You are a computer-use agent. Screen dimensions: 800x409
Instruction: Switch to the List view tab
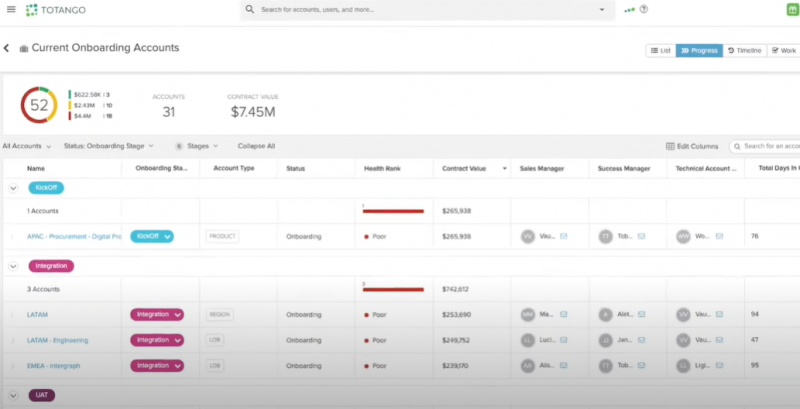click(661, 50)
